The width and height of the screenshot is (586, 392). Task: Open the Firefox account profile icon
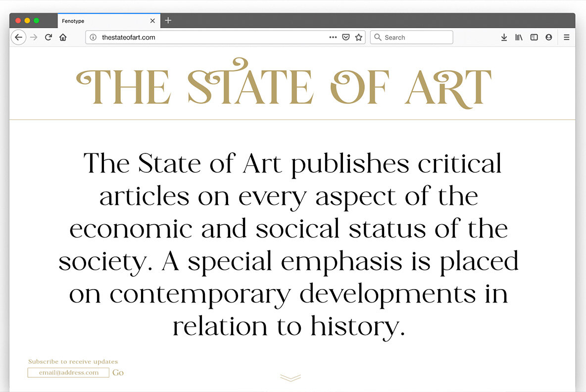point(548,37)
